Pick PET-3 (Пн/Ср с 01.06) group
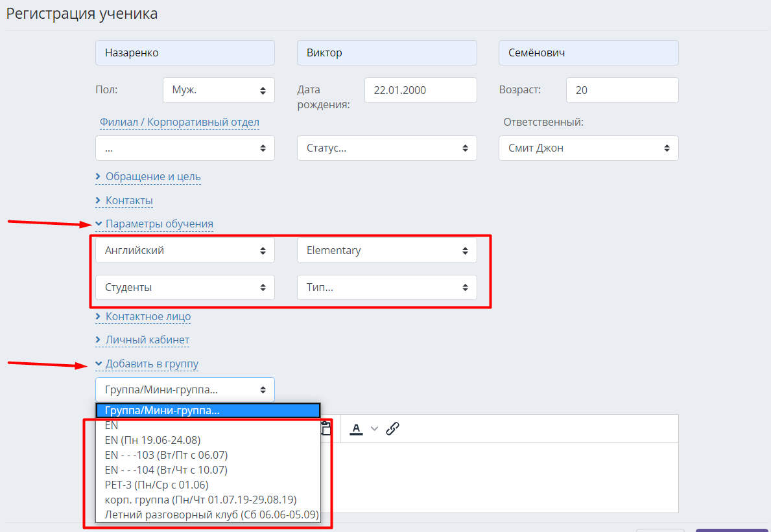The image size is (771, 532). [x=208, y=485]
